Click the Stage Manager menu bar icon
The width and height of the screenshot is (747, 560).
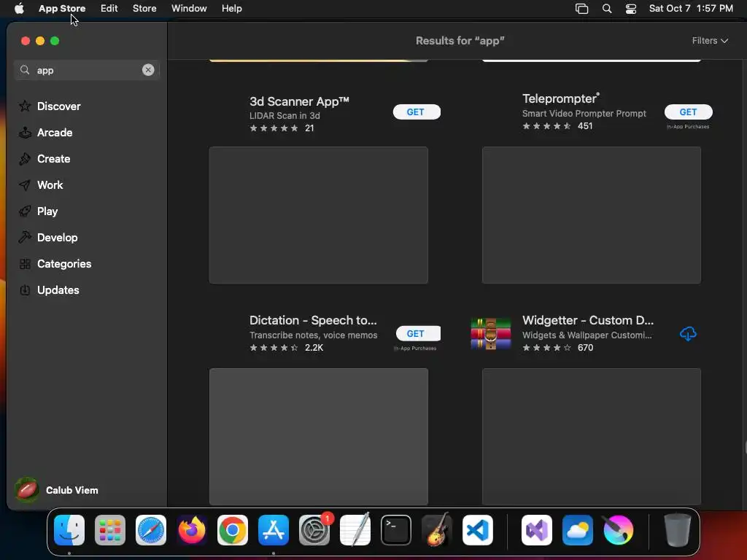(x=581, y=9)
